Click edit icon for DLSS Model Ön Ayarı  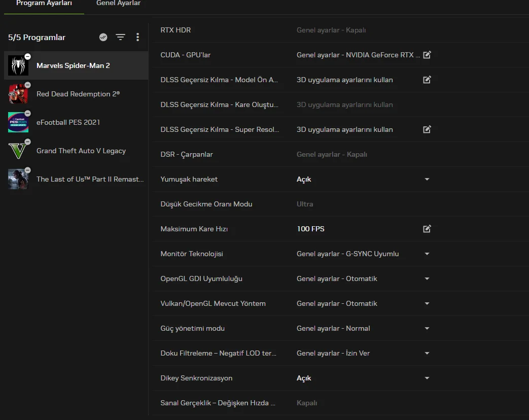427,80
